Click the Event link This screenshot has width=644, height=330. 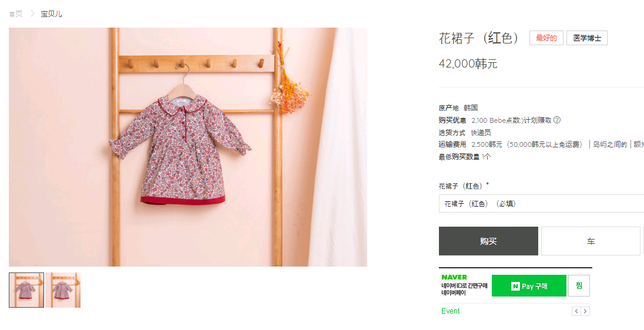click(x=450, y=311)
